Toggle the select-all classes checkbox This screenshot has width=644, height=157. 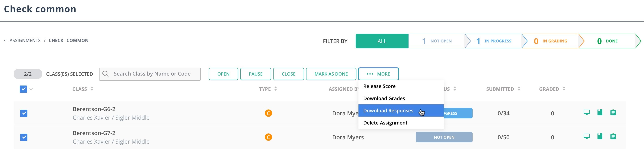point(23,89)
